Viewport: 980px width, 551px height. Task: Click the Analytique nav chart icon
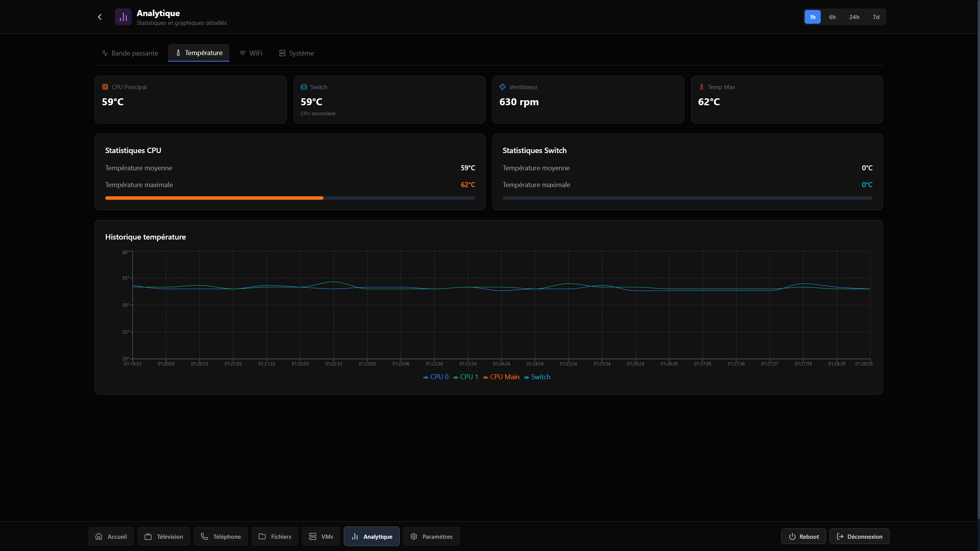[x=355, y=536]
